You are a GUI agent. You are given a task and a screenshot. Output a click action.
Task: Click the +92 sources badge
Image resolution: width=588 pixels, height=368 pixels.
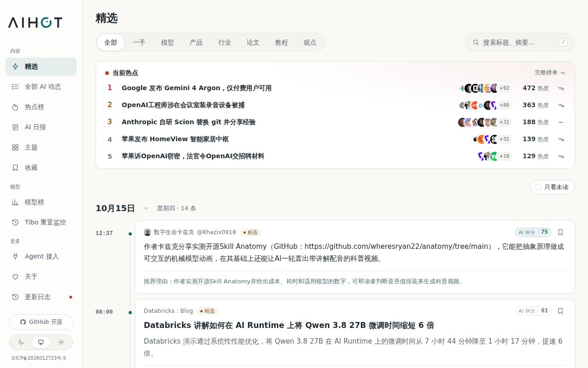504,88
